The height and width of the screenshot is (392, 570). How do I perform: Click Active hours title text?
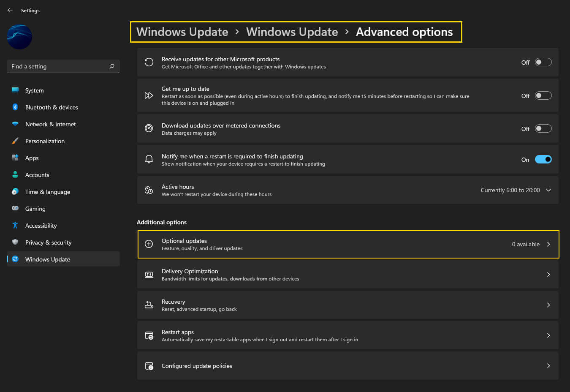178,187
